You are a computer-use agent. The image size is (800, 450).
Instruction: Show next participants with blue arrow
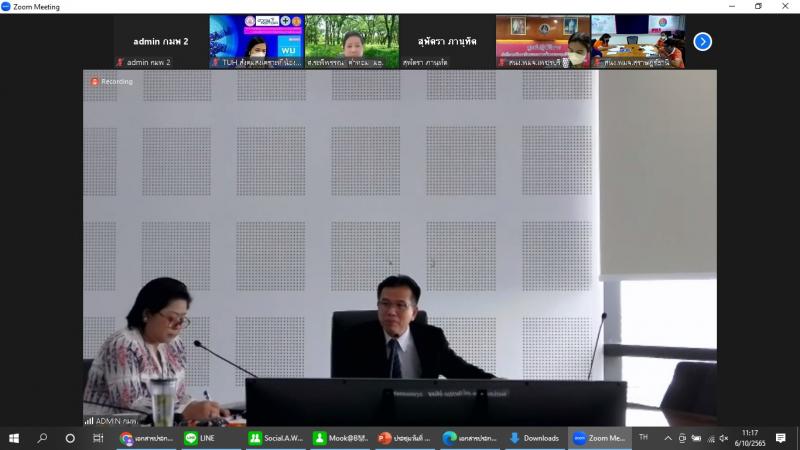(703, 41)
